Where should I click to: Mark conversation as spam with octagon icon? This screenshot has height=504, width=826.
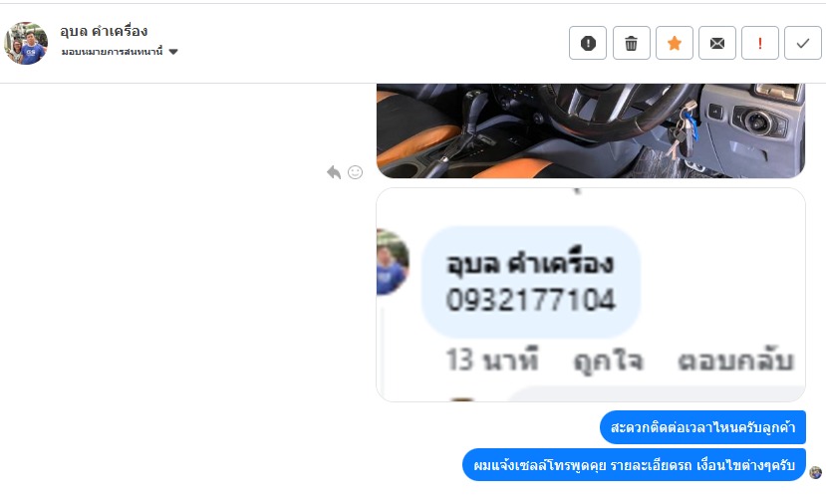pyautogui.click(x=588, y=43)
